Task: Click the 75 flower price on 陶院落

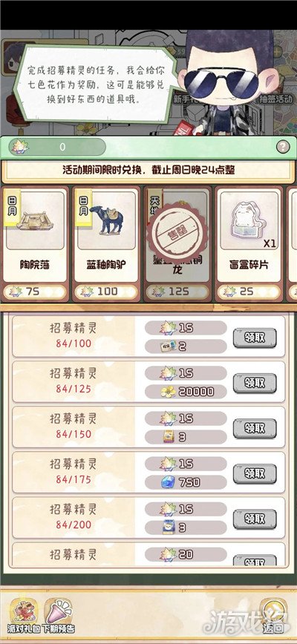Action: 35,291
